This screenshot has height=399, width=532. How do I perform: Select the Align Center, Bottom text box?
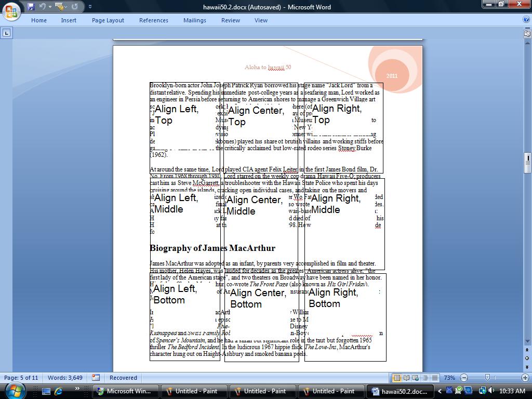(x=262, y=318)
